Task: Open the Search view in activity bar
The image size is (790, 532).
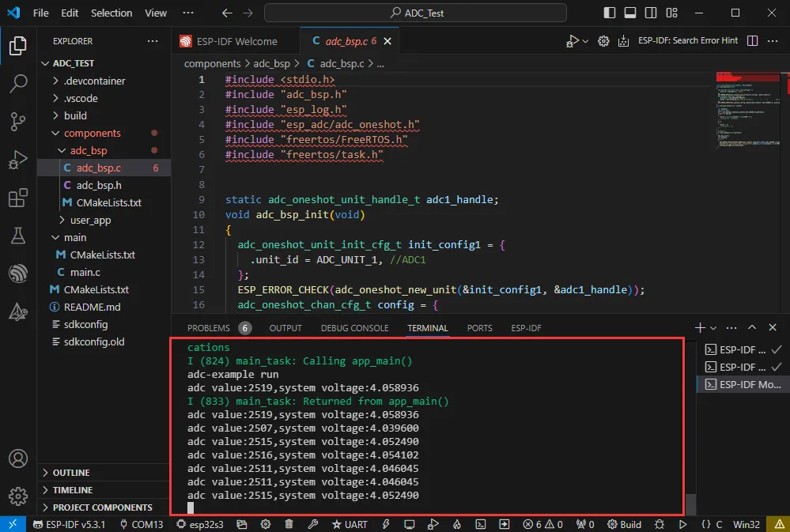Action: coord(18,83)
